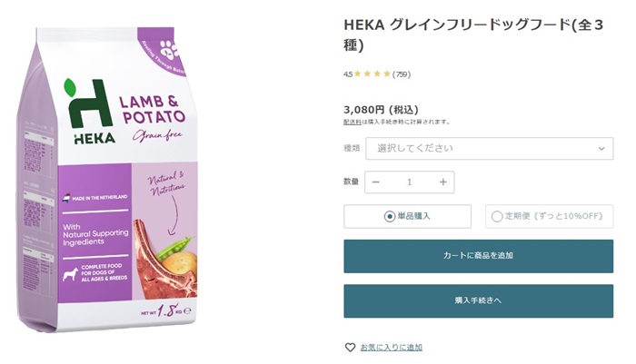The image size is (636, 364).
Task: Open the (759) review count link
Action: pyautogui.click(x=402, y=74)
